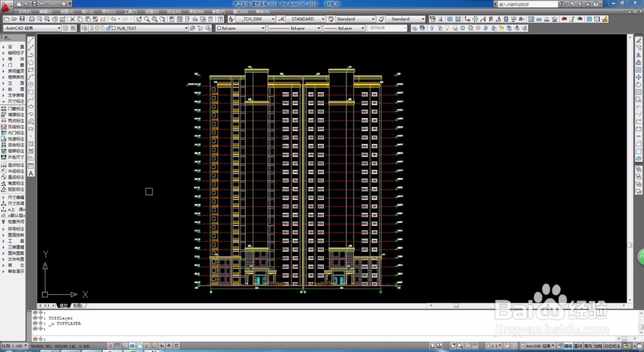
Task: Toggle the 填充 status bar button
Action: coord(589,346)
